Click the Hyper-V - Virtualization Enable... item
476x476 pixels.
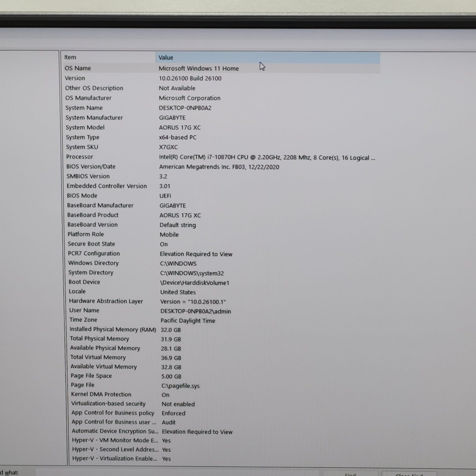point(114,459)
